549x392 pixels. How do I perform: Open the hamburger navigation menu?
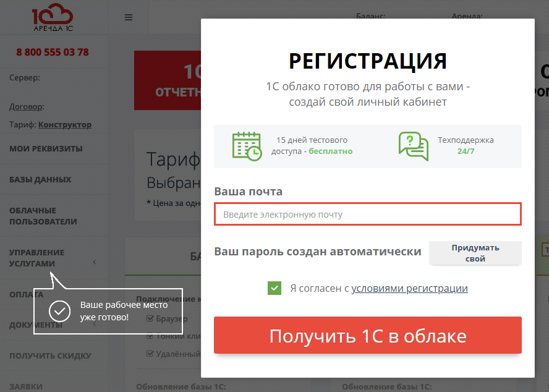[x=129, y=17]
